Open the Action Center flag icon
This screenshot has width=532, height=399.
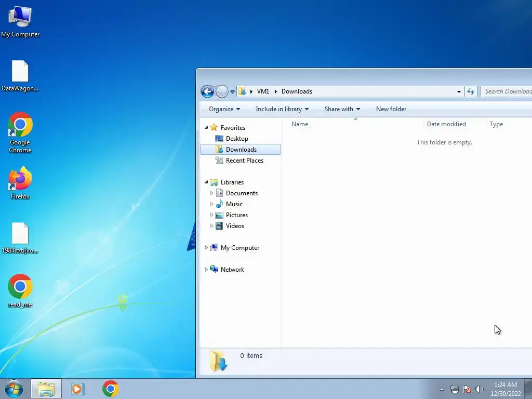click(x=467, y=389)
